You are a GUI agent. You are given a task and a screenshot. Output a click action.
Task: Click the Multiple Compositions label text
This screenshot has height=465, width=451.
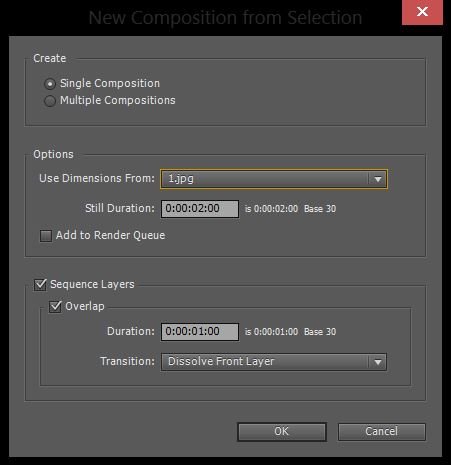pos(118,100)
